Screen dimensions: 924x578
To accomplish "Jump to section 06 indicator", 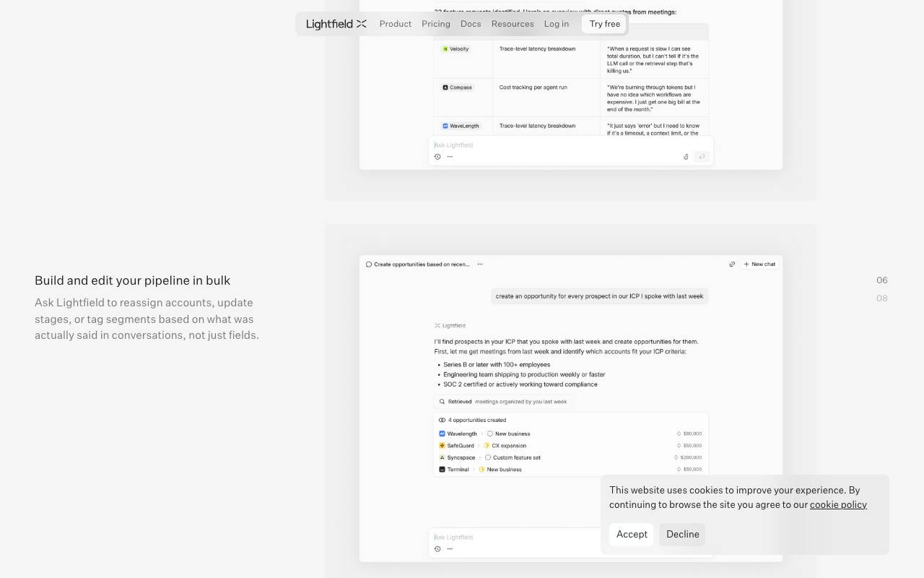I will 882,280.
